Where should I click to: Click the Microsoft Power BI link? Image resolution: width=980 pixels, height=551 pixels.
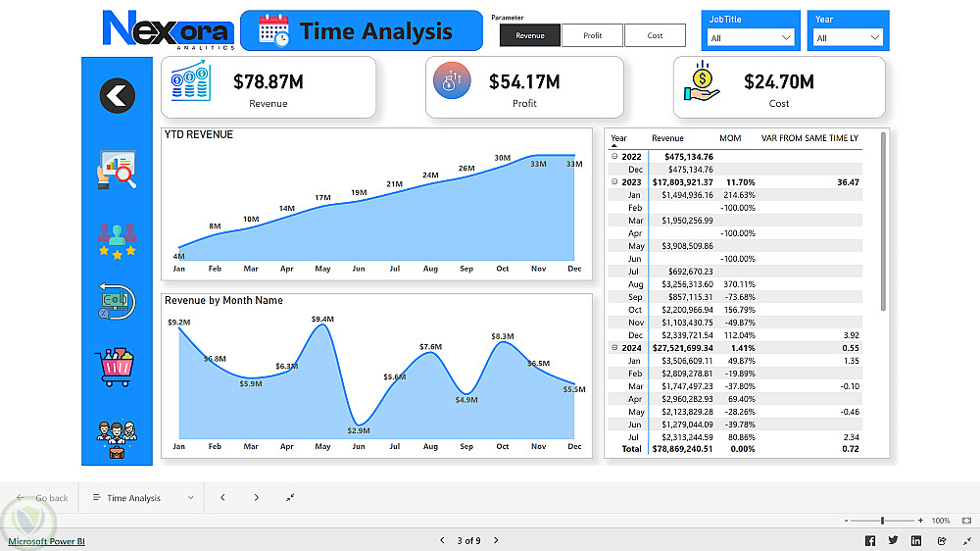[x=46, y=541]
